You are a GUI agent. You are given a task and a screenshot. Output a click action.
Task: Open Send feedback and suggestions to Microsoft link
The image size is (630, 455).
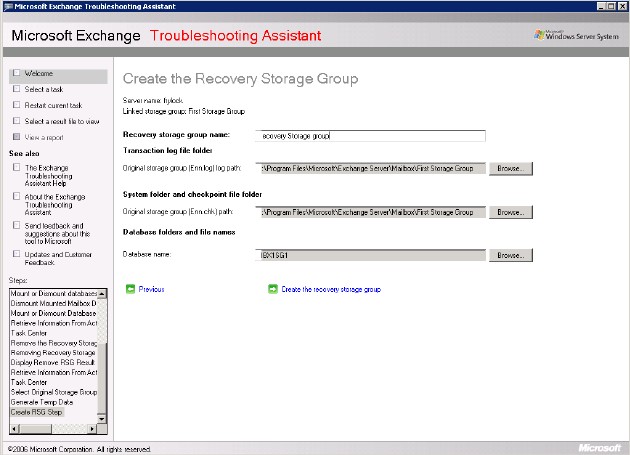pyautogui.click(x=57, y=234)
